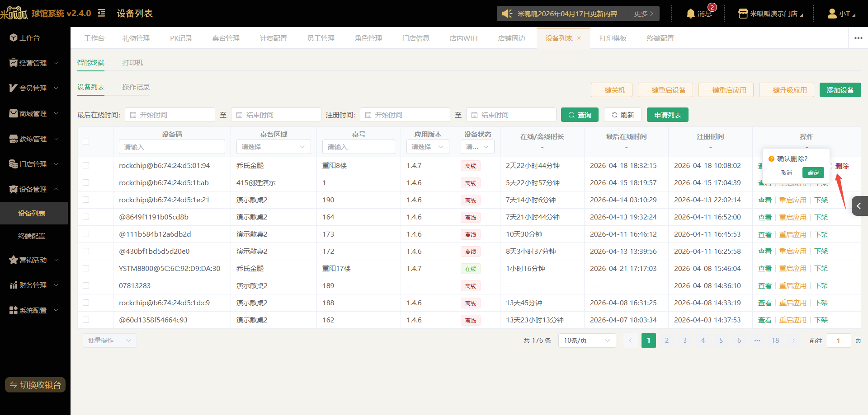The height and width of the screenshot is (415, 868).
Task: Click the 营销活动 star icon
Action: pos(14,260)
